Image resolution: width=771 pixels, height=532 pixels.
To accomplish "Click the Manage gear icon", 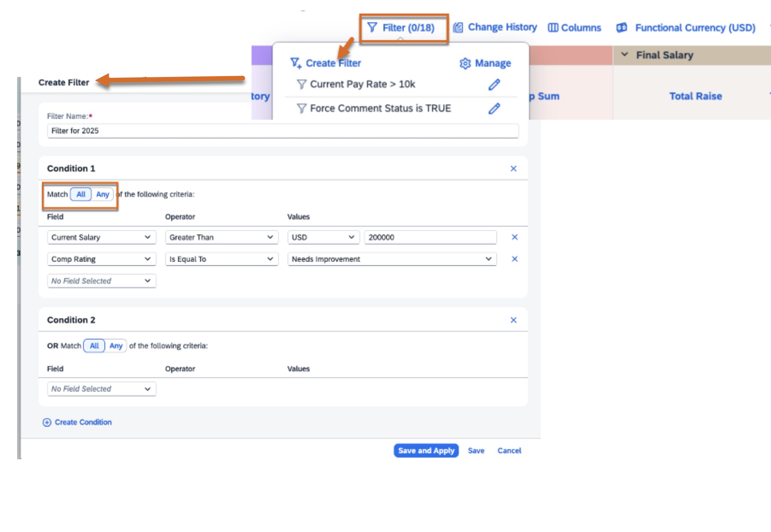I will [x=465, y=64].
